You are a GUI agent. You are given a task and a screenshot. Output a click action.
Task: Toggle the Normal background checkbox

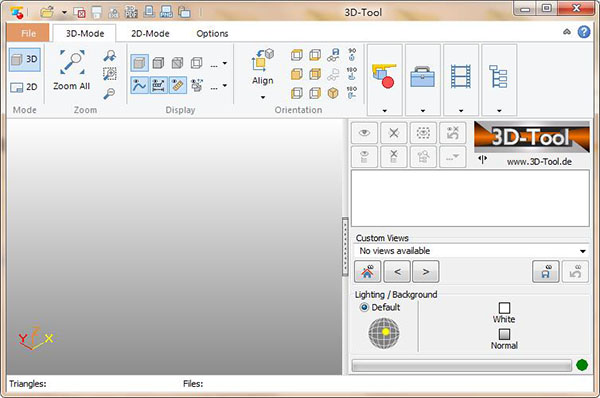coord(504,334)
